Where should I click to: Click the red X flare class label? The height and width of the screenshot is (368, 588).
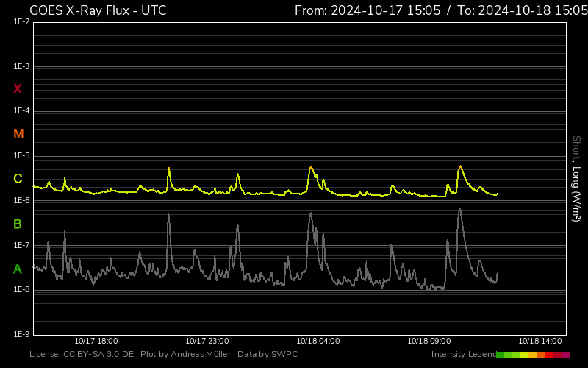point(18,89)
